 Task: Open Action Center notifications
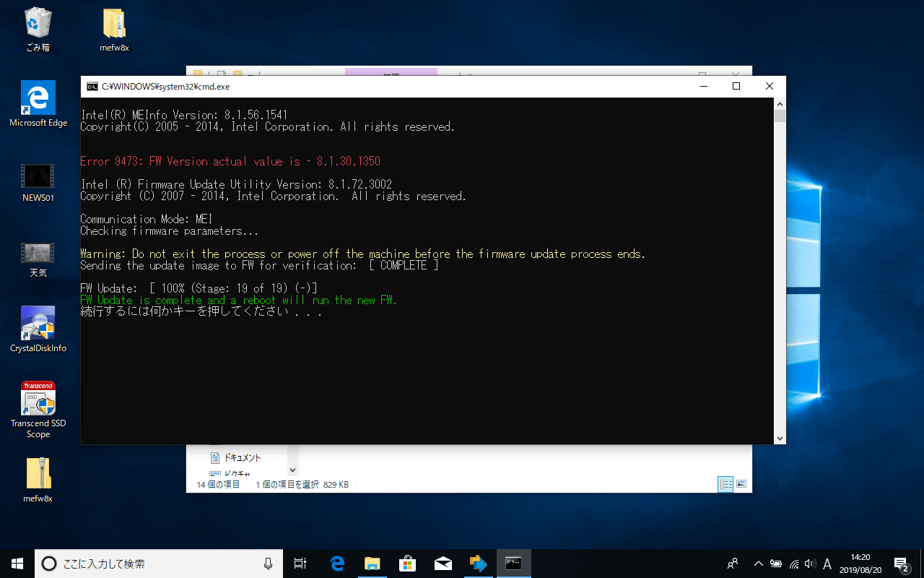click(901, 564)
